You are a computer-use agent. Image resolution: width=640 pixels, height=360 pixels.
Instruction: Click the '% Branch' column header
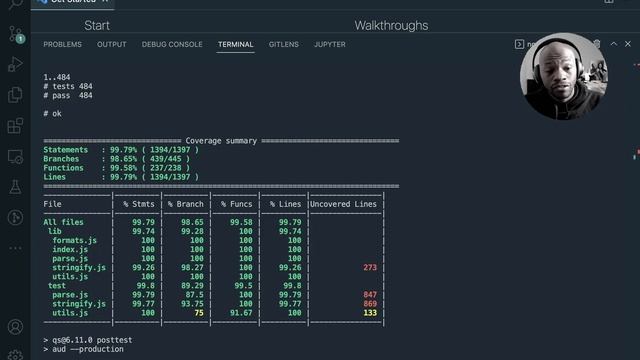point(186,204)
